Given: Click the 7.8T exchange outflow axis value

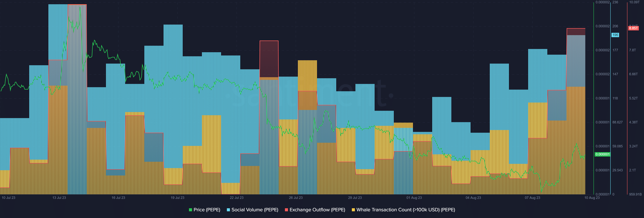Looking at the screenshot, I should (x=632, y=50).
